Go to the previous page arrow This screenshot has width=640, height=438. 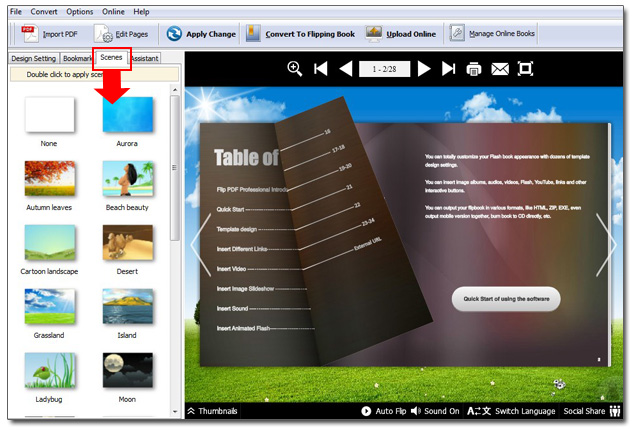pyautogui.click(x=346, y=69)
